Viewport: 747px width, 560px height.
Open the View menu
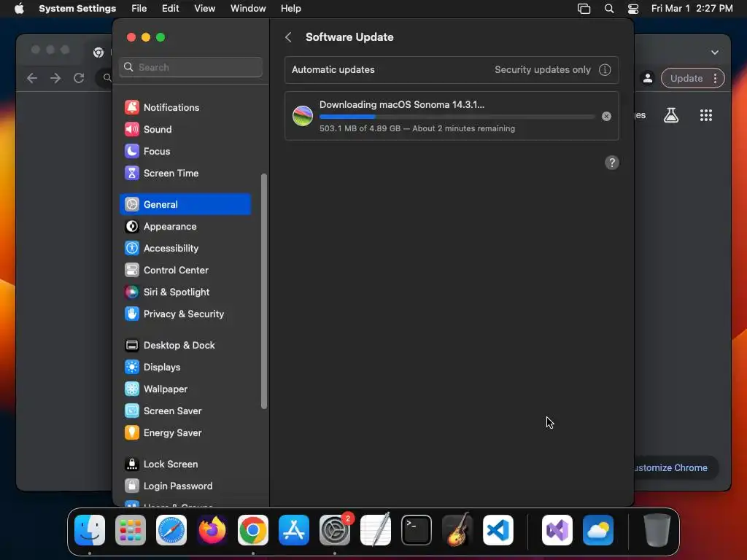204,9
